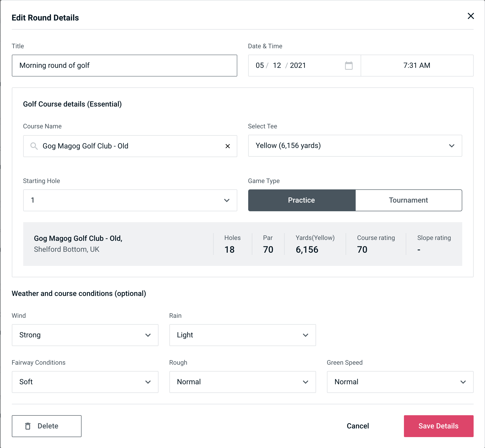Click the search icon in Course Name field
This screenshot has height=448, width=485.
[34, 146]
